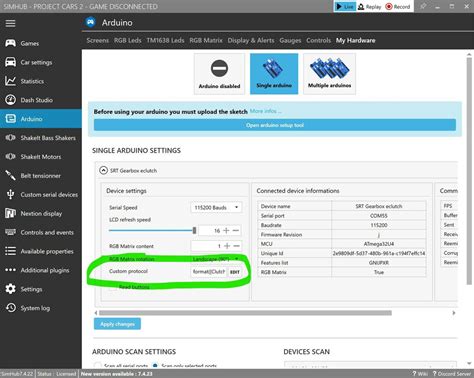Click the Live play button

(345, 6)
